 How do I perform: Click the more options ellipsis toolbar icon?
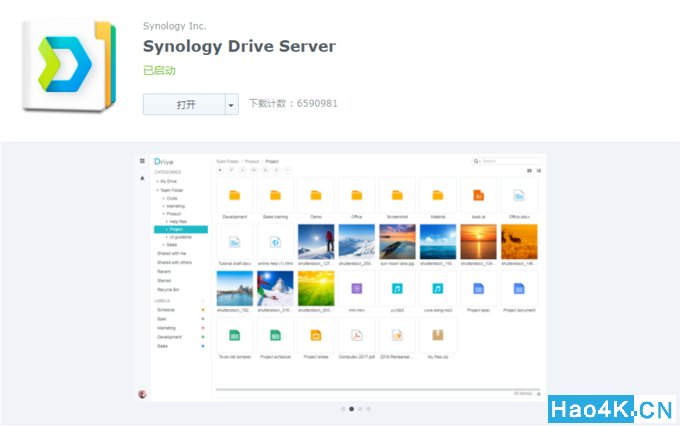(288, 170)
